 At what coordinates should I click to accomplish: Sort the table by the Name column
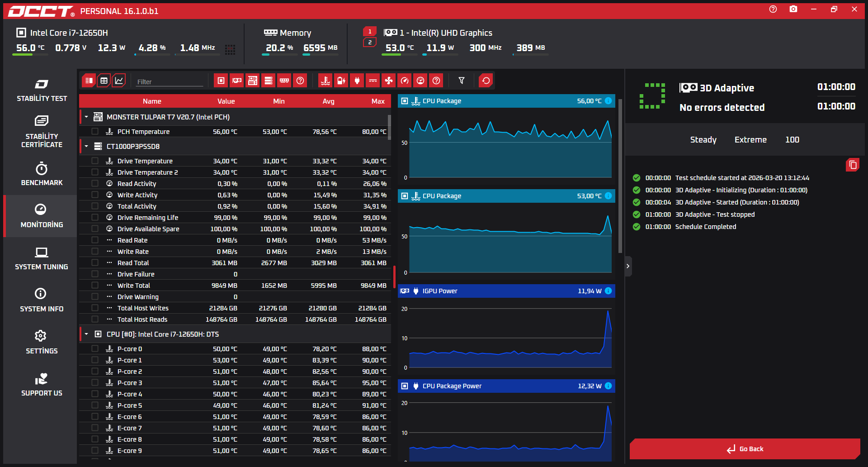152,101
